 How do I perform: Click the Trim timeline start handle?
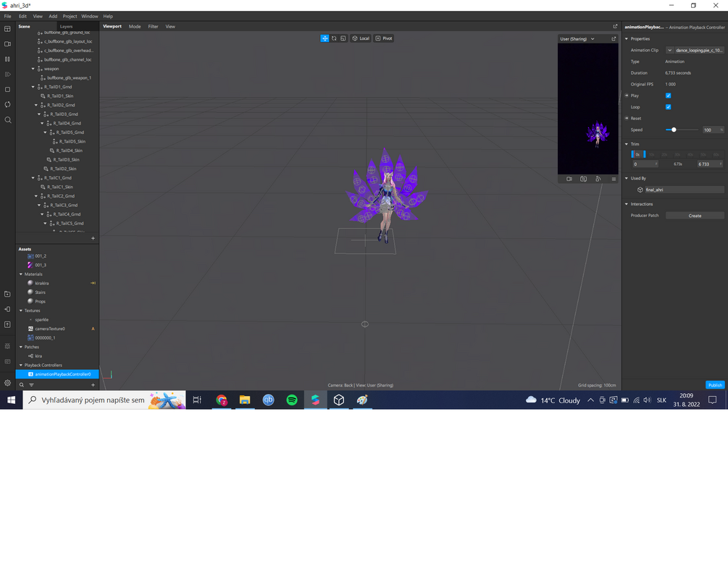click(x=632, y=154)
